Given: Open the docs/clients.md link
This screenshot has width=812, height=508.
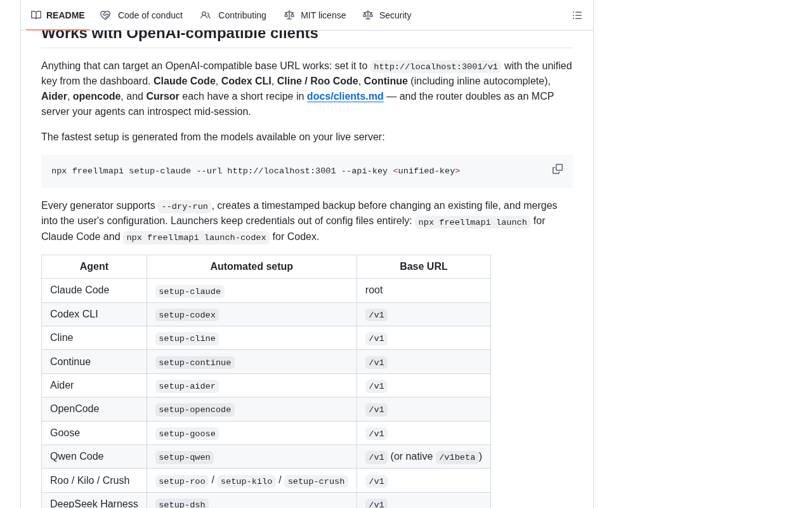Looking at the screenshot, I should click(x=345, y=97).
